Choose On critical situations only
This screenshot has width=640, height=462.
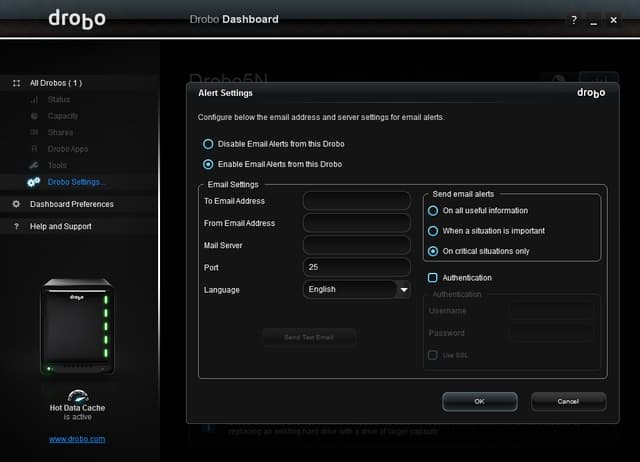click(433, 251)
